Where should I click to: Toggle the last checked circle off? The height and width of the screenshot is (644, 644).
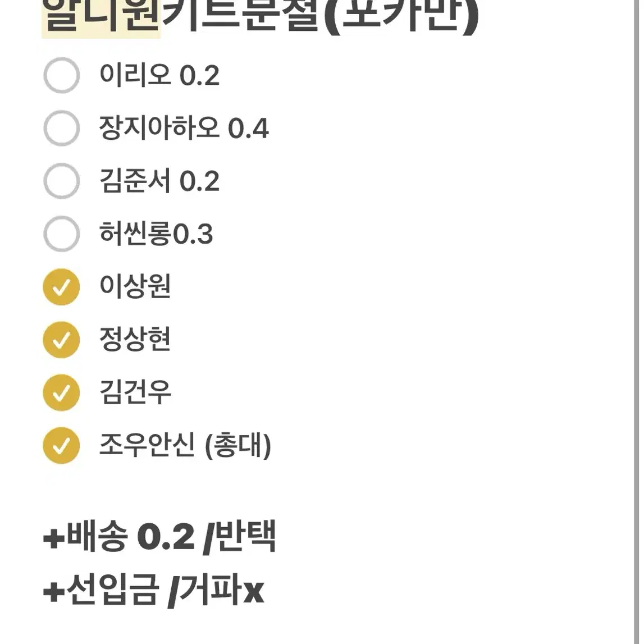pos(61,445)
